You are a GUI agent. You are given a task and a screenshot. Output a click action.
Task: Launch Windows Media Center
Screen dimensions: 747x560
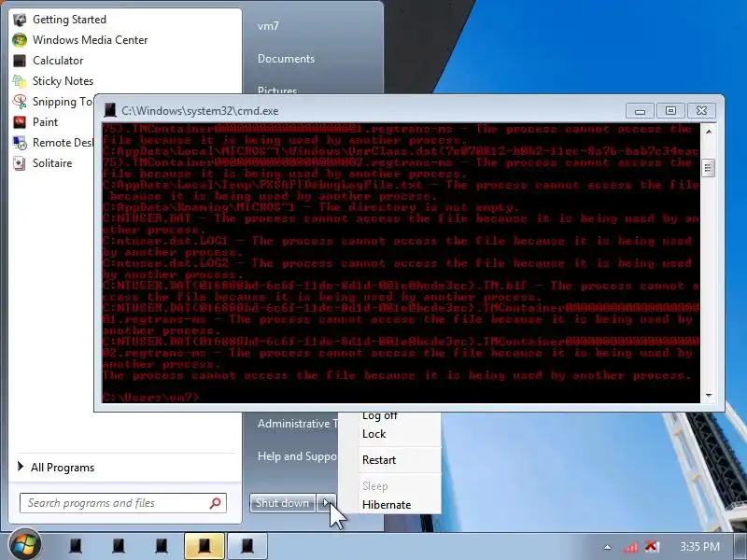[x=90, y=40]
